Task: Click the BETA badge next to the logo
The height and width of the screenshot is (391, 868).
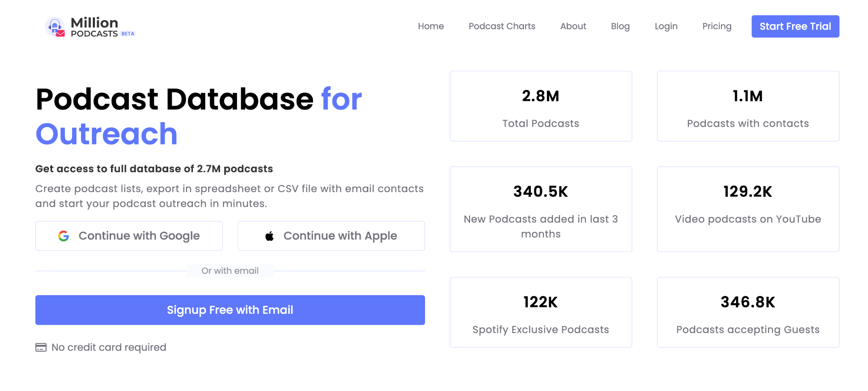Action: coord(128,34)
